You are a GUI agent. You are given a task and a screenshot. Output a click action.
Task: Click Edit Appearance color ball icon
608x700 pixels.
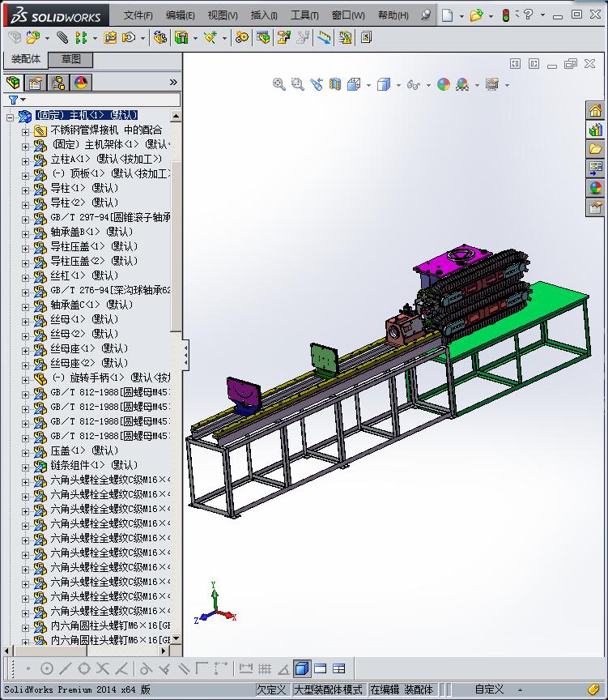click(444, 84)
